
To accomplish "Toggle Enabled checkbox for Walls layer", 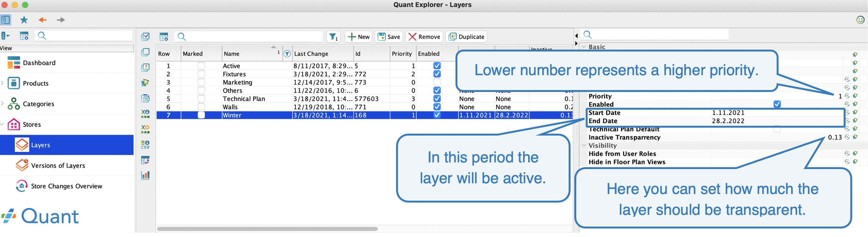I will (437, 107).
